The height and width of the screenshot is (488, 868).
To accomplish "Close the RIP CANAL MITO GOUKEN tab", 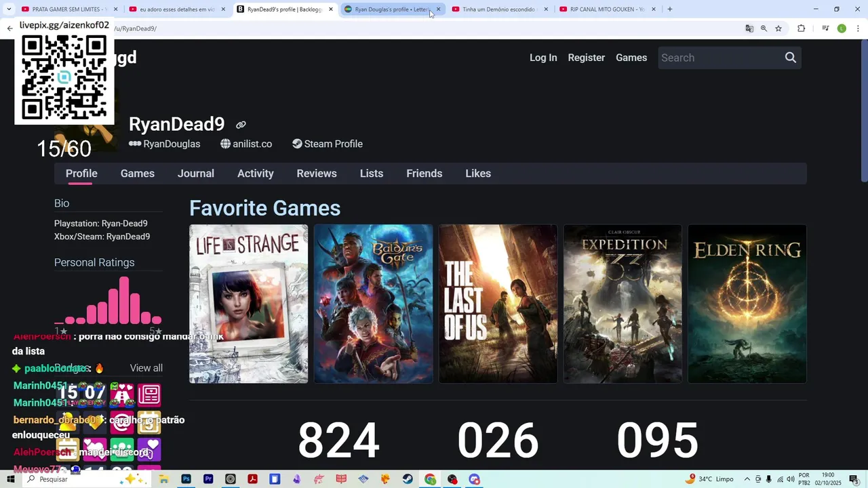I will (653, 9).
